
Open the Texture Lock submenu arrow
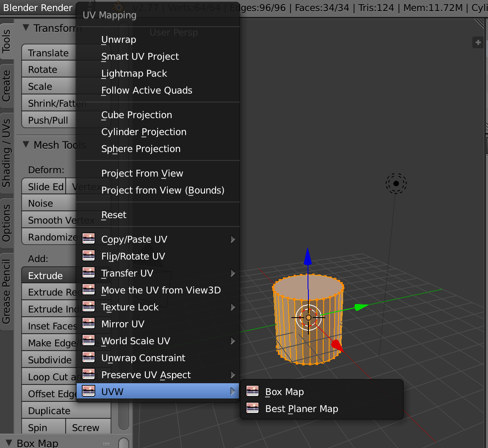tap(233, 307)
